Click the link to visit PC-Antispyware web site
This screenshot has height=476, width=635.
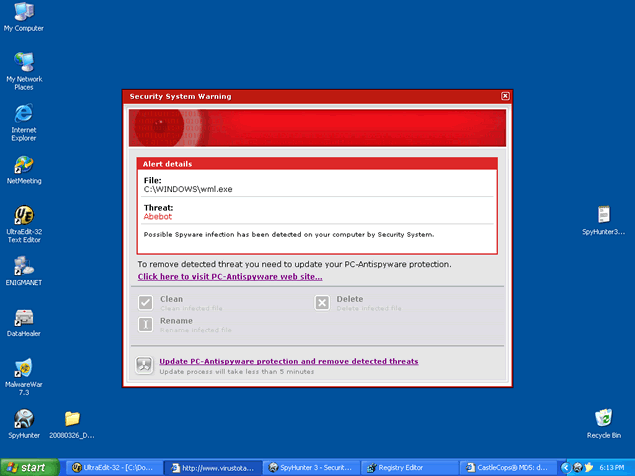[230, 277]
